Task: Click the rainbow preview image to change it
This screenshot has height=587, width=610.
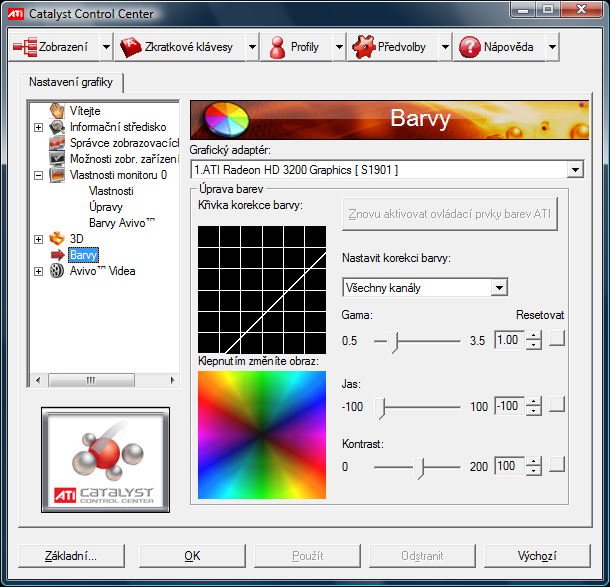Action: pos(262,435)
